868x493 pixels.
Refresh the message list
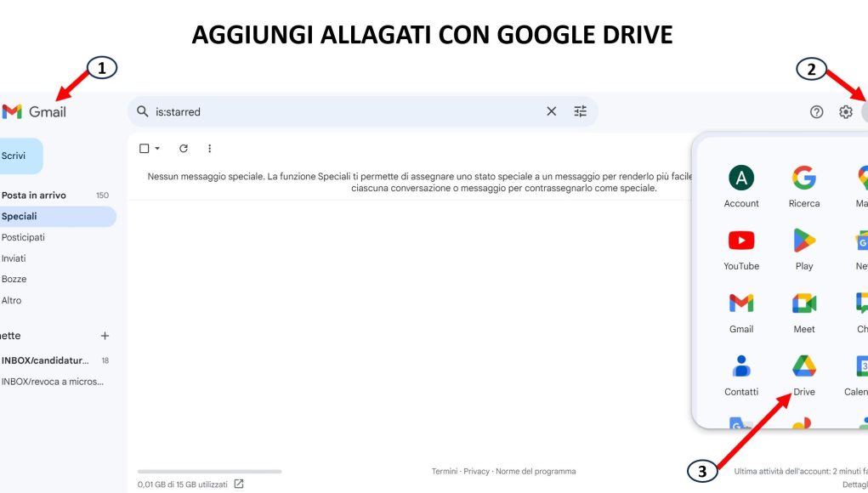pos(184,148)
